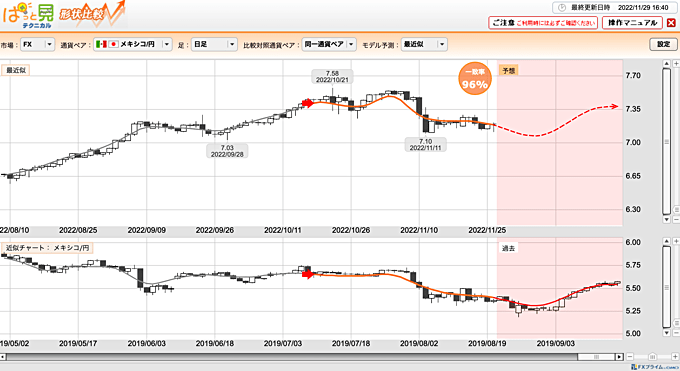The width and height of the screenshot is (680, 371).
Task: Click the 過去 past label on lower chart
Action: tap(508, 249)
